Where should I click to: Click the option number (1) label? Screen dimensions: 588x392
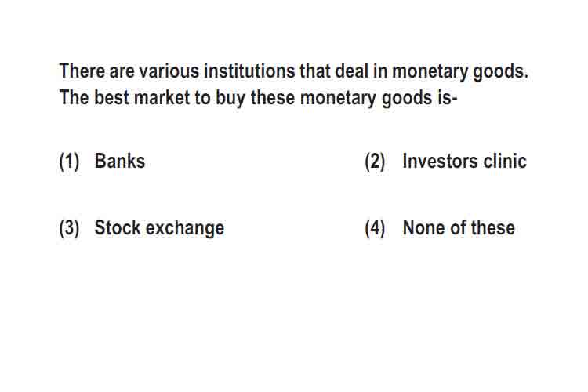pyautogui.click(x=69, y=162)
